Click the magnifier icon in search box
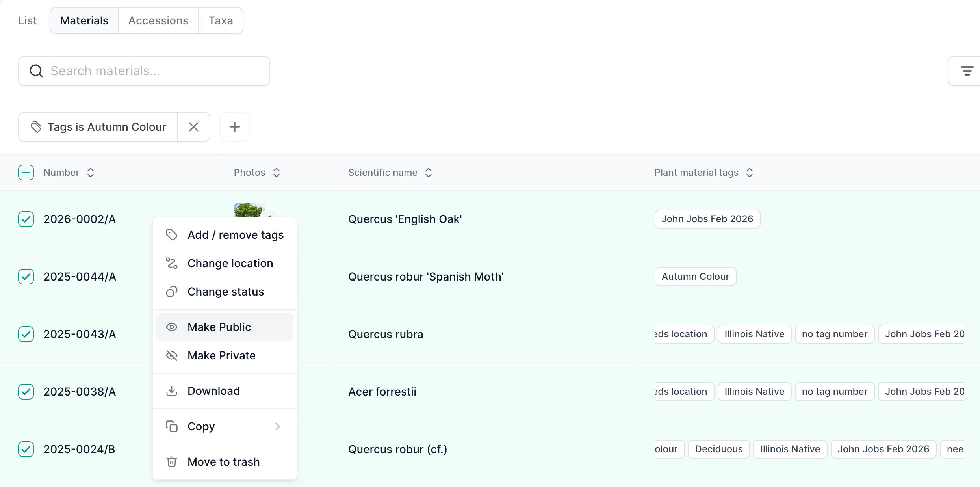Viewport: 980px width, 487px height. pos(36,71)
